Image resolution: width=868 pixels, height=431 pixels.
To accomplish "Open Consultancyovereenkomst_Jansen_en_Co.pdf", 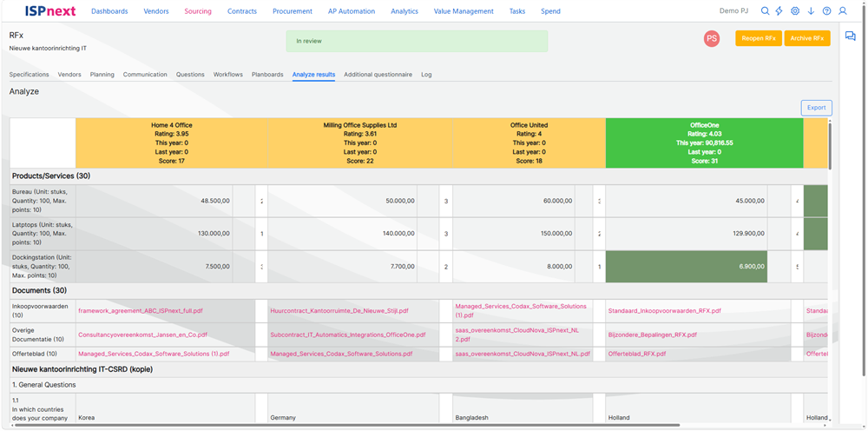I will pyautogui.click(x=143, y=335).
